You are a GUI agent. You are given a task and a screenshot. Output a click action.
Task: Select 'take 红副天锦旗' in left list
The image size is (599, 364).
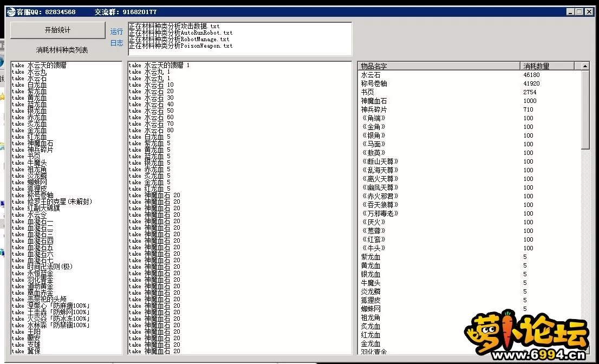(36, 208)
